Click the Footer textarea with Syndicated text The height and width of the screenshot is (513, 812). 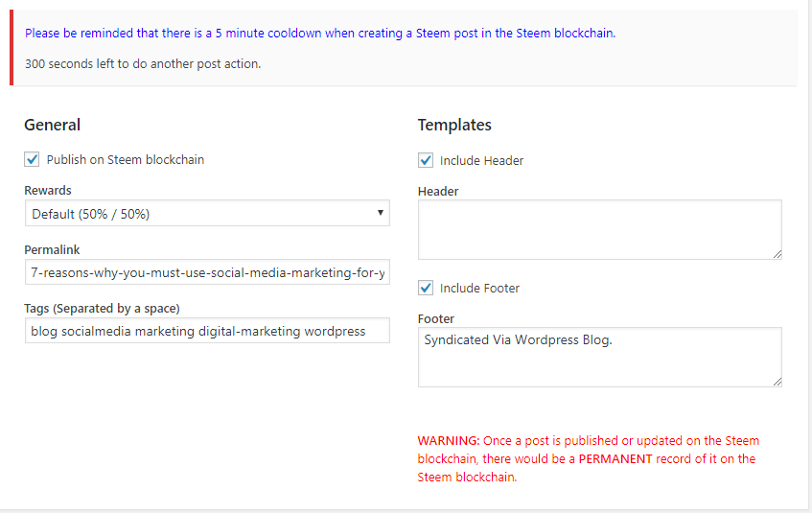click(599, 358)
